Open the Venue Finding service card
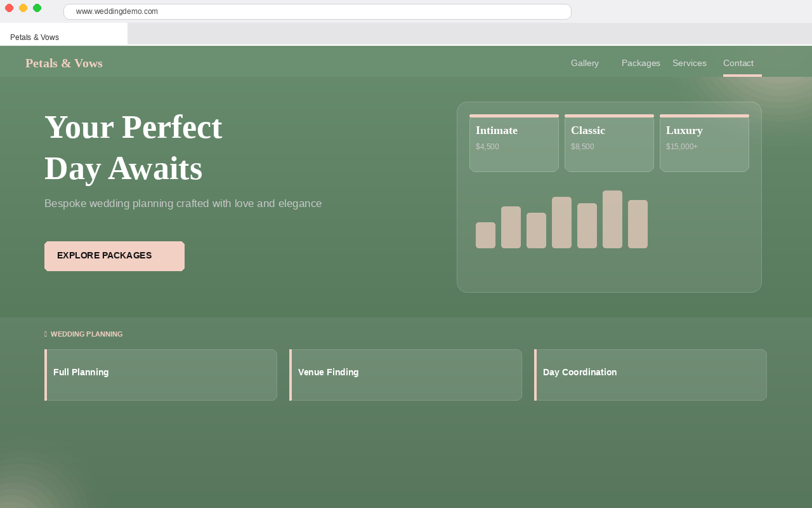The width and height of the screenshot is (812, 508). pyautogui.click(x=405, y=375)
